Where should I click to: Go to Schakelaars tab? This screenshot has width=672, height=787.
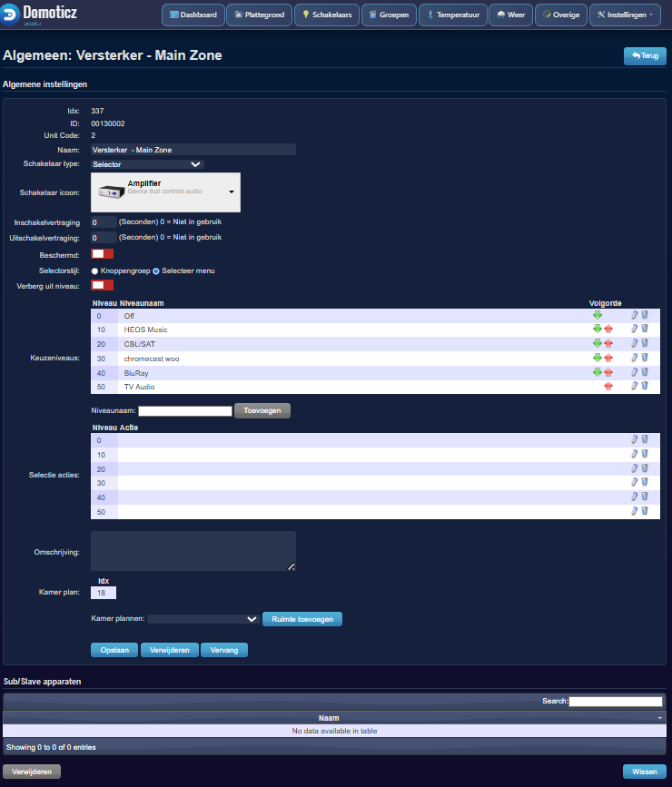327,15
